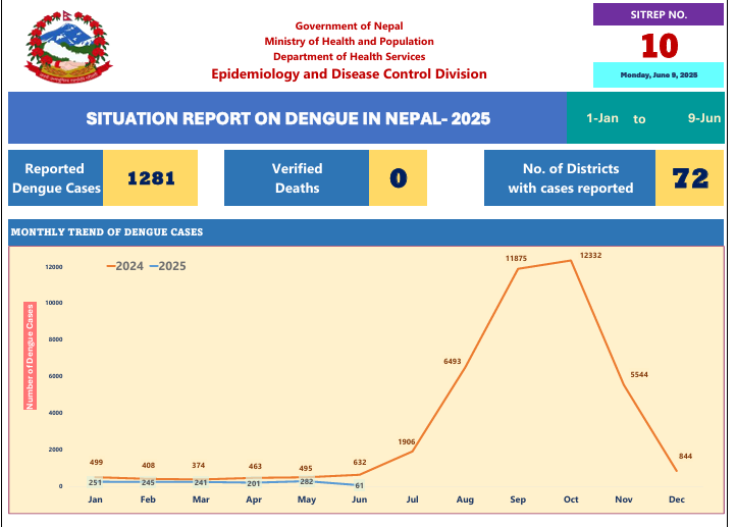736x527 pixels.
Task: Click the Jul 2024 data label 1906
Action: 406,442
